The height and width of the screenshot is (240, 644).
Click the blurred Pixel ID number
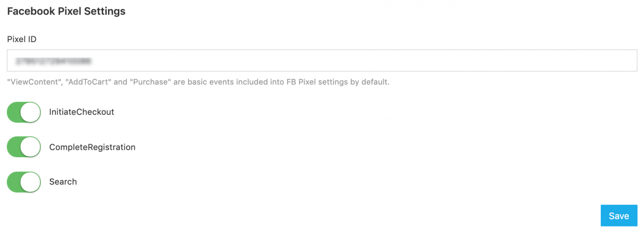[x=53, y=61]
